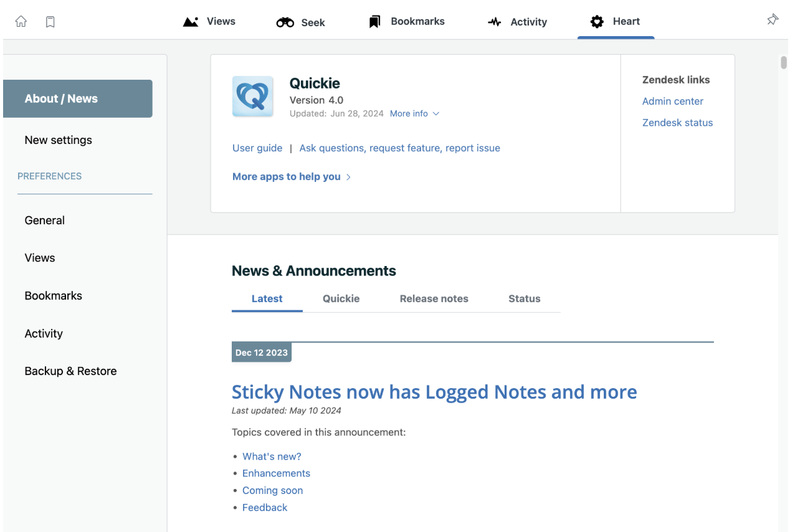This screenshot has height=532, width=790.
Task: Click Topics covered in this announcement text
Action: point(319,432)
